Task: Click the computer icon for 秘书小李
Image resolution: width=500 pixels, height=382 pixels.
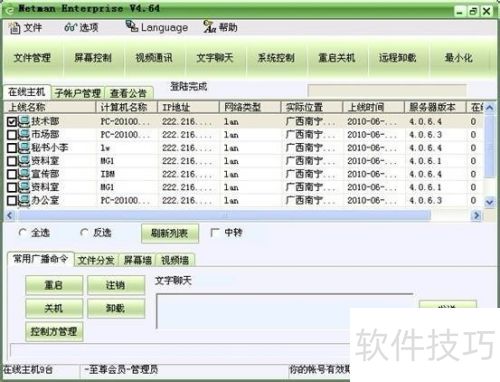Action: (24, 148)
